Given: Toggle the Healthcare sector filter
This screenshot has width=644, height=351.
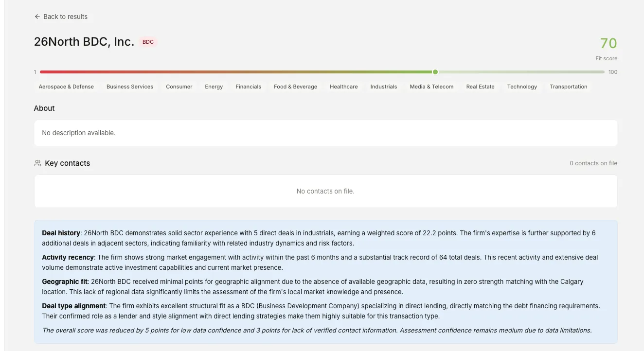Looking at the screenshot, I should click(x=343, y=87).
